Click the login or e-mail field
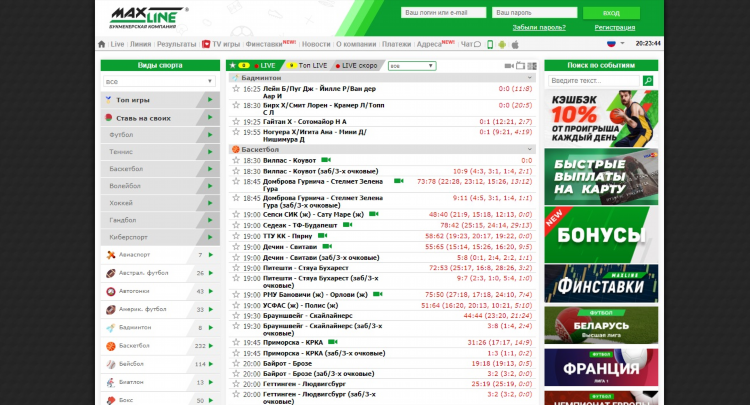This screenshot has width=750, height=405. coord(443,13)
